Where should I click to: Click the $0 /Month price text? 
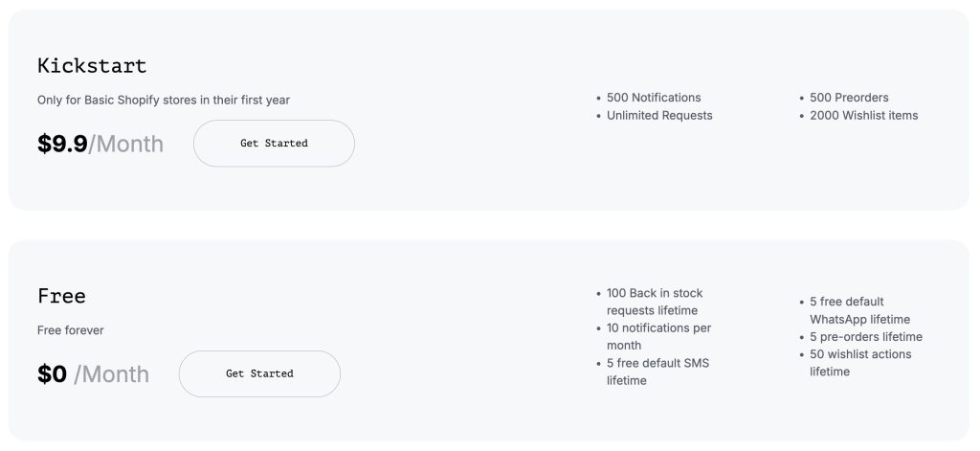(93, 374)
